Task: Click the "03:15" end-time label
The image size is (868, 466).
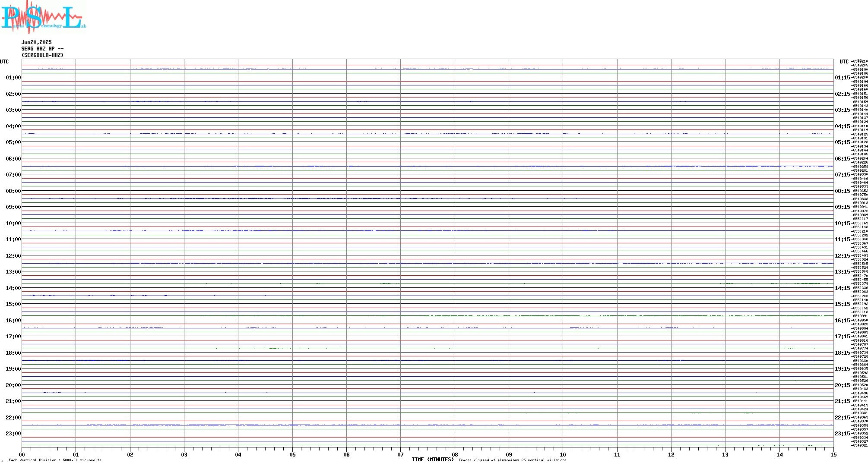Action: [843, 110]
